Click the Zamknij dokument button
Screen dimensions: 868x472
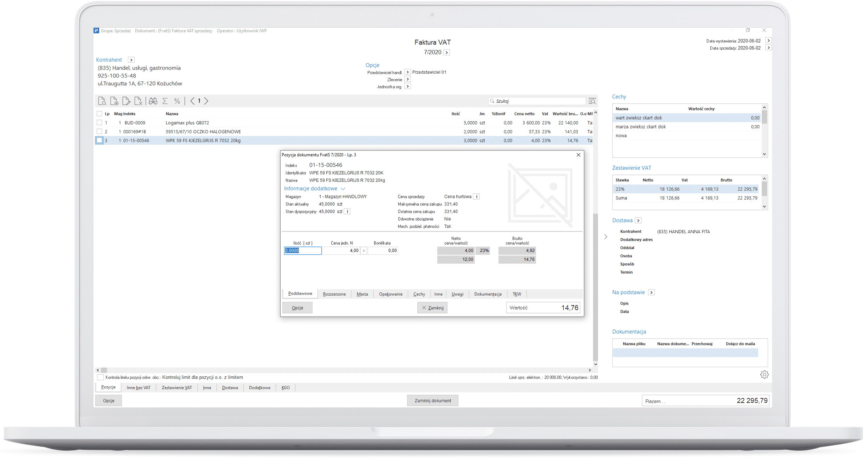coord(433,401)
